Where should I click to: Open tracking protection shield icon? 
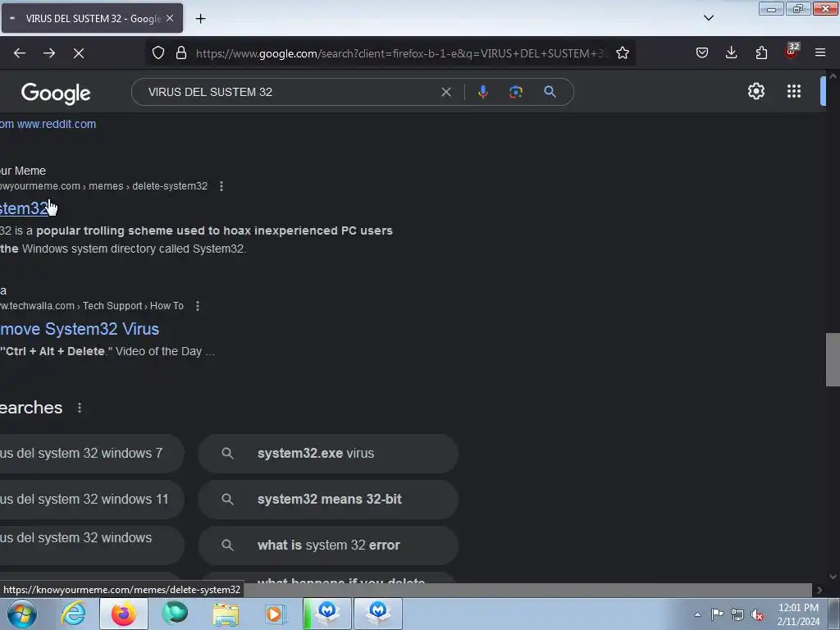(158, 53)
